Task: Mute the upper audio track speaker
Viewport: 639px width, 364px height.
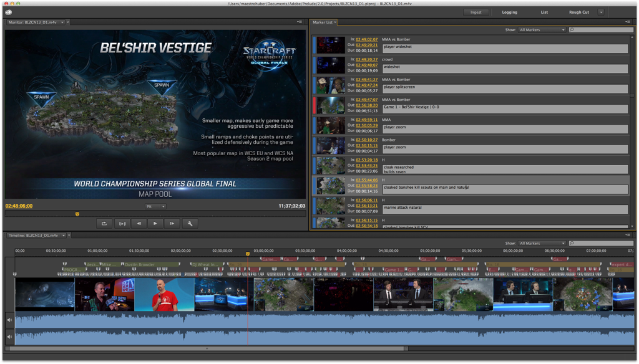Action: [x=10, y=320]
